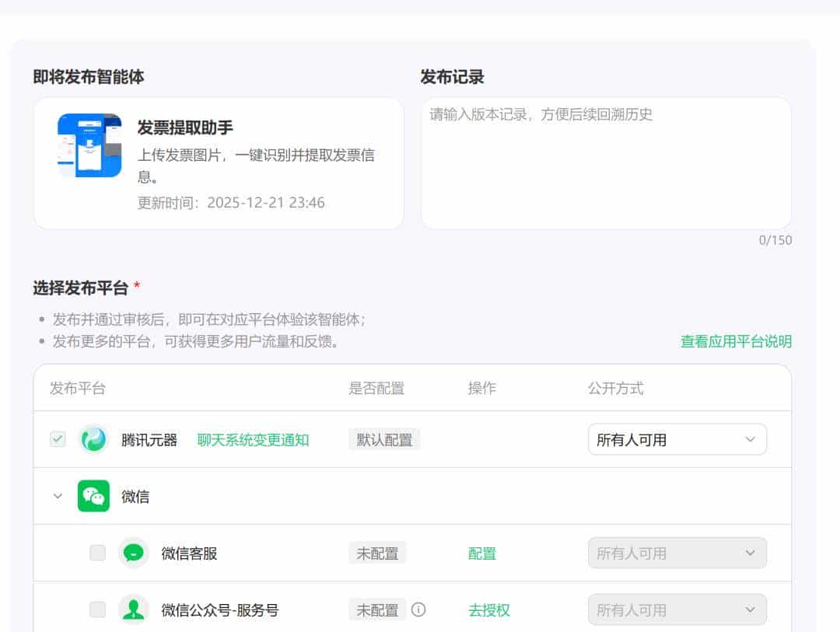Check the 微信客服 checkbox
Viewport: 840px width, 632px height.
coord(97,553)
